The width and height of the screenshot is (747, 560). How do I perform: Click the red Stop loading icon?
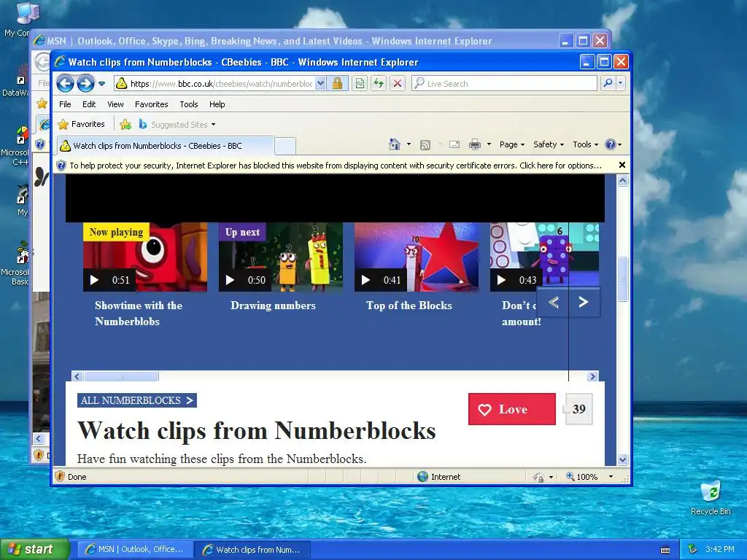coord(398,84)
